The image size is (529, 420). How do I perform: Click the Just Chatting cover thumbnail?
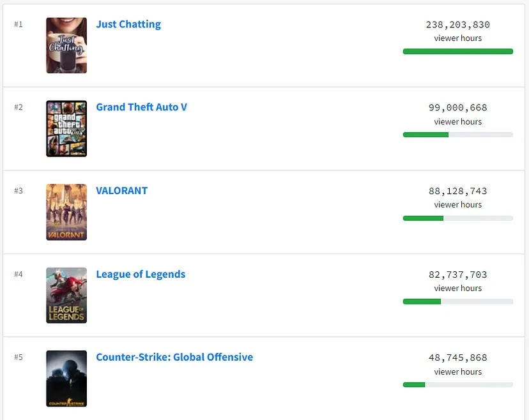click(x=66, y=45)
